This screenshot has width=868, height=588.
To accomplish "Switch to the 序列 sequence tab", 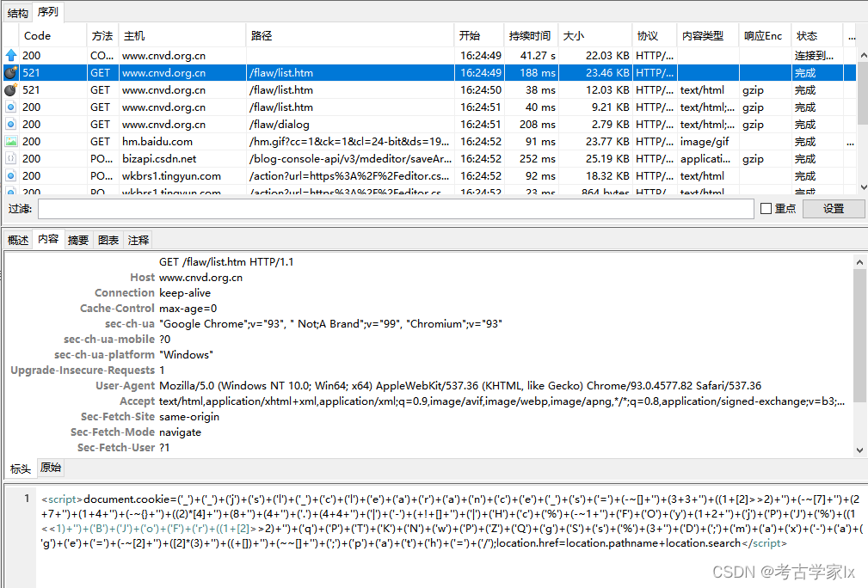I will (47, 12).
